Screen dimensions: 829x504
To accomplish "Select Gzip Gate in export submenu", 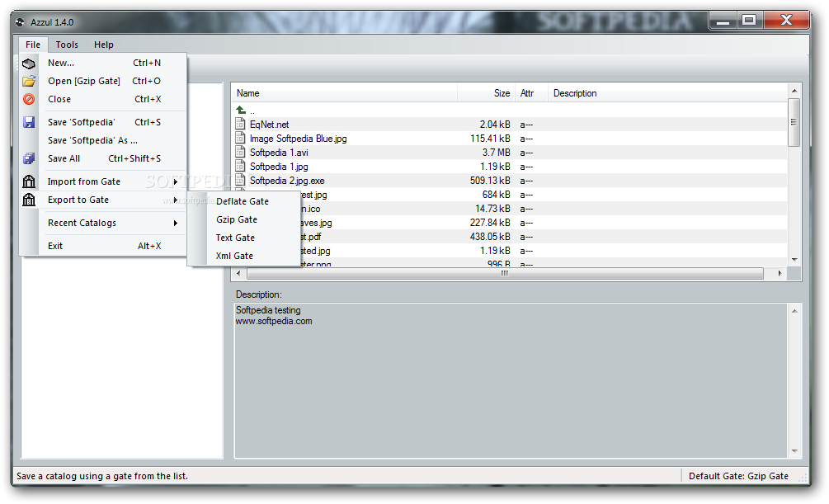I will 244,219.
